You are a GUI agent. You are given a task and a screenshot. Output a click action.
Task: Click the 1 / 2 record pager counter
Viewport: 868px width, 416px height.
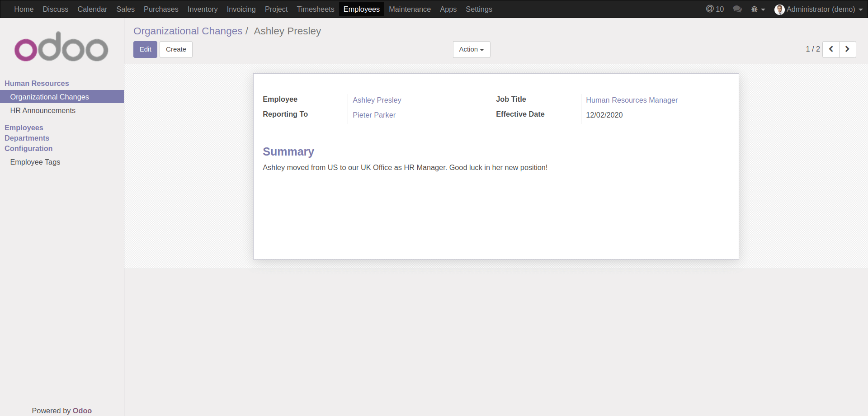point(812,49)
